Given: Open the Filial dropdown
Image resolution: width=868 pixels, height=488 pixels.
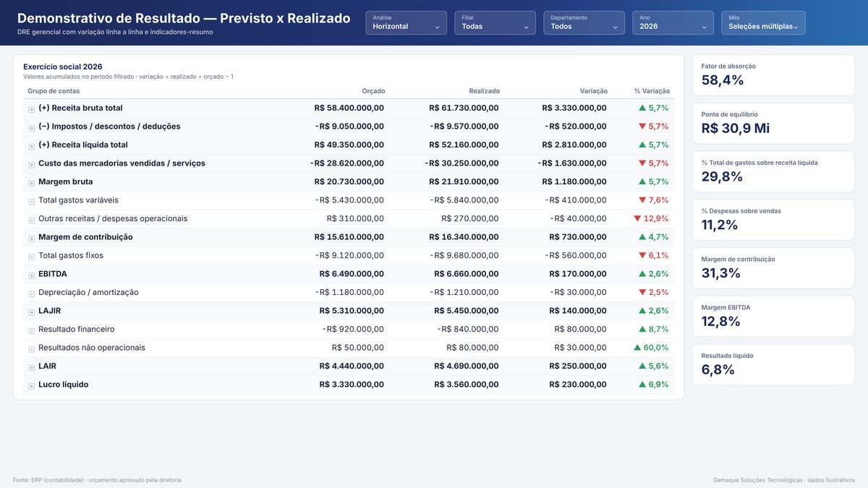Looking at the screenshot, I should click(x=495, y=22).
